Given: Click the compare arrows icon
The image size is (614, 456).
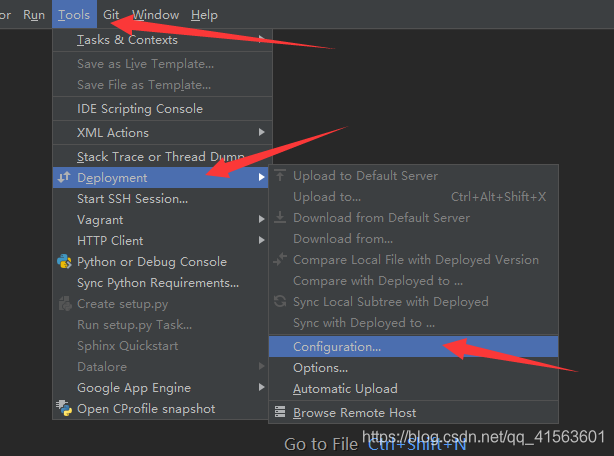Looking at the screenshot, I should 280,259.
